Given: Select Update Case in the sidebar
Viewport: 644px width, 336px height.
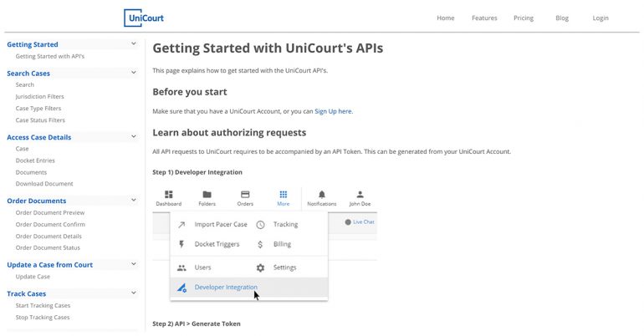Looking at the screenshot, I should pos(33,277).
